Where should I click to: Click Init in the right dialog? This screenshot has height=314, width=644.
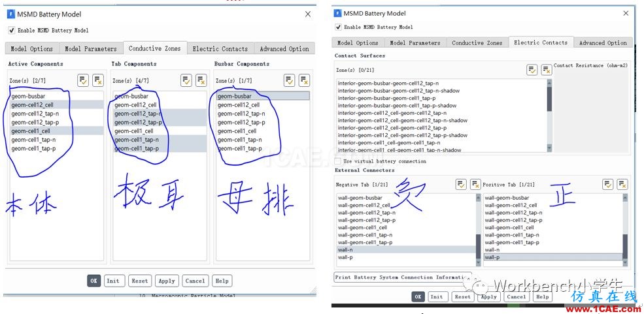coord(437,297)
